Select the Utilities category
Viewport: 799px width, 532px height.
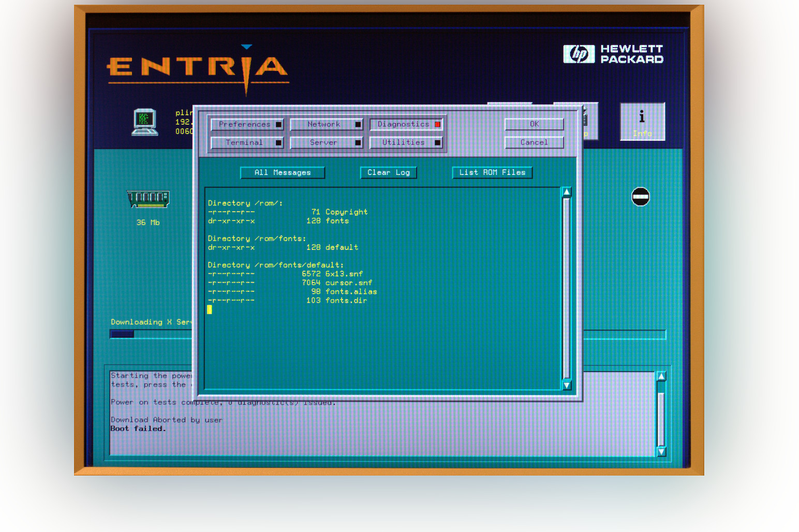click(x=407, y=142)
